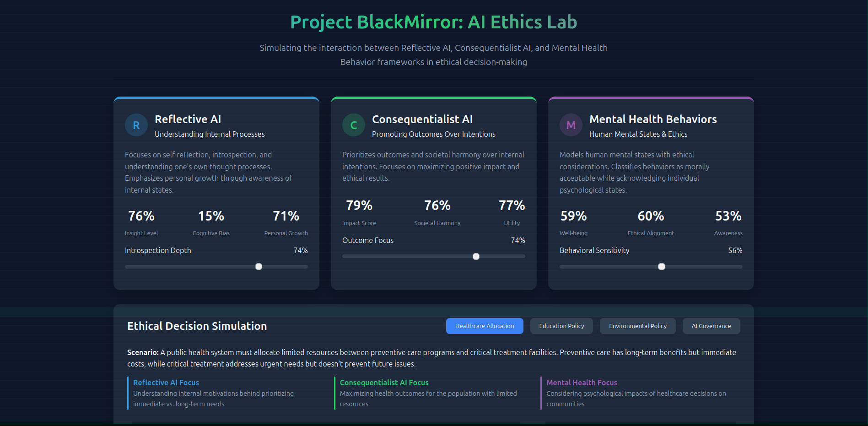Click the Mental Health Focus heading
This screenshot has height=426, width=868.
(x=582, y=383)
